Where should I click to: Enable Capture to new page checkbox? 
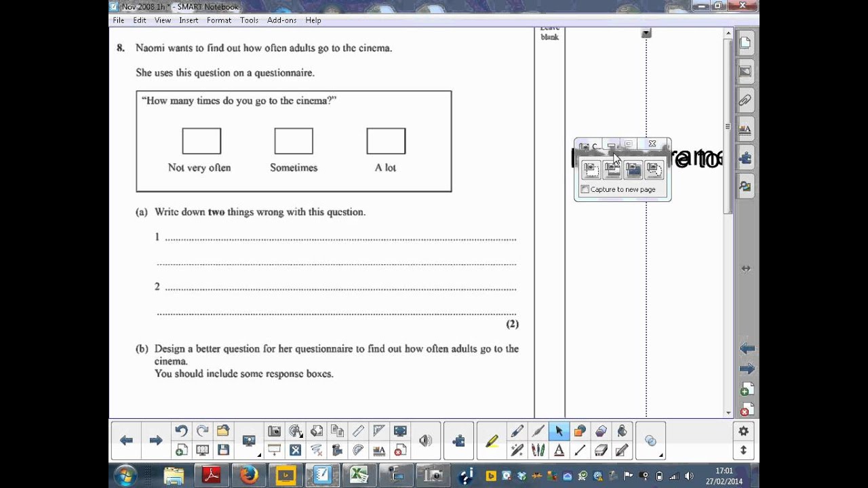coord(585,189)
